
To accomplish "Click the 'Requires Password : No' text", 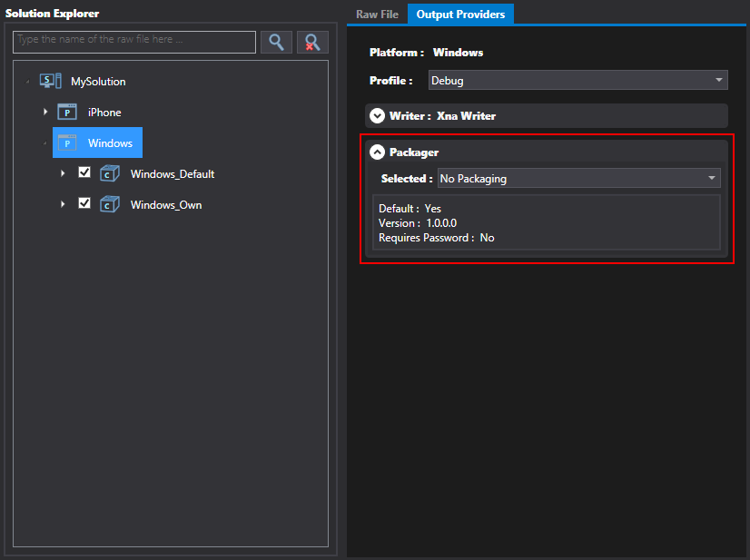I will [436, 238].
